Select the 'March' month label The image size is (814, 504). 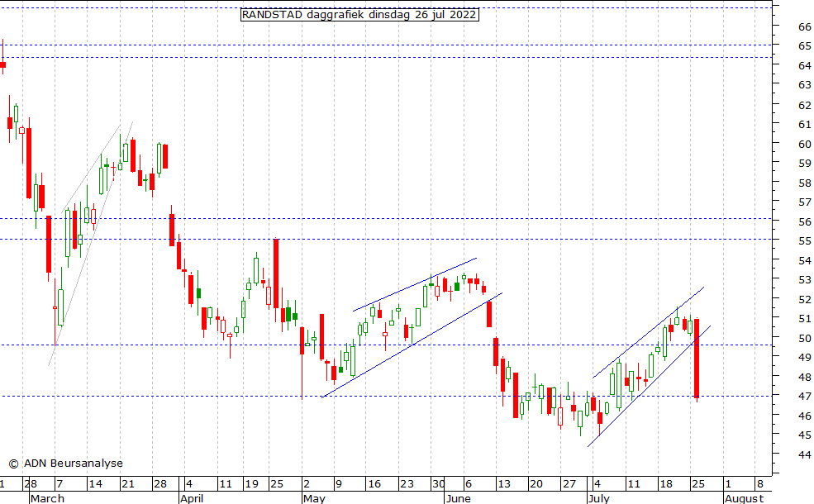[47, 498]
